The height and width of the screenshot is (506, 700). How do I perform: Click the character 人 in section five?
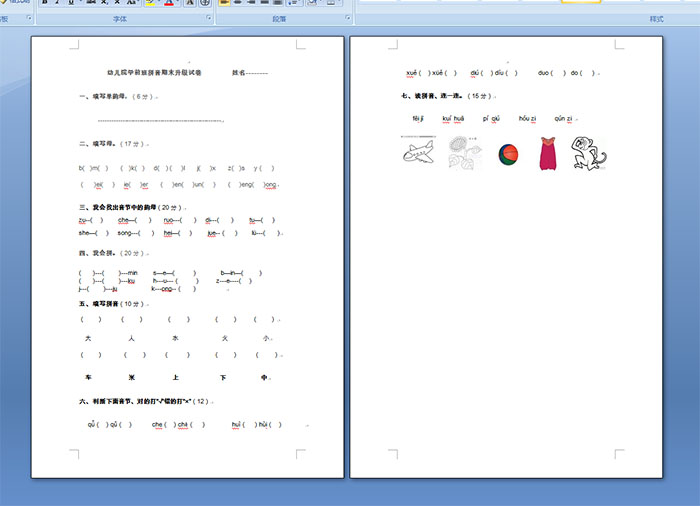[x=131, y=339]
